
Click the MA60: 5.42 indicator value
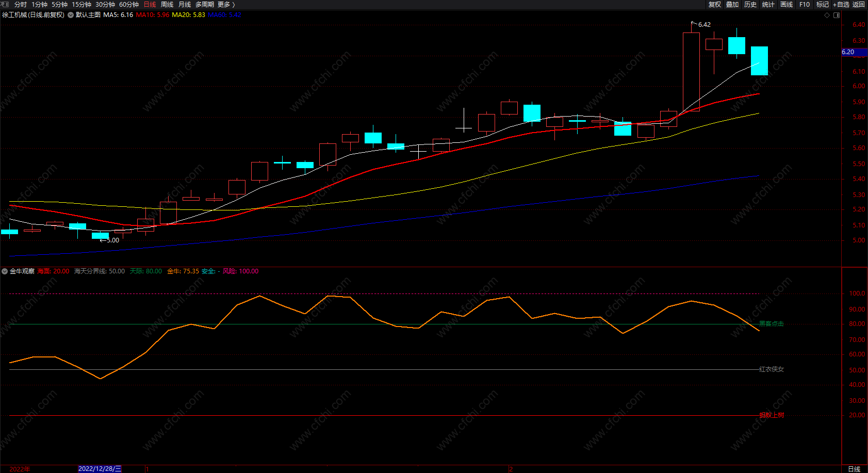(224, 15)
